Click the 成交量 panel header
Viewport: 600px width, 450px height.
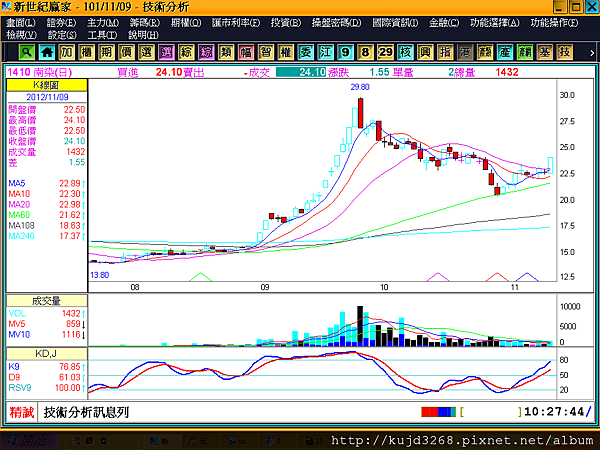(x=47, y=301)
